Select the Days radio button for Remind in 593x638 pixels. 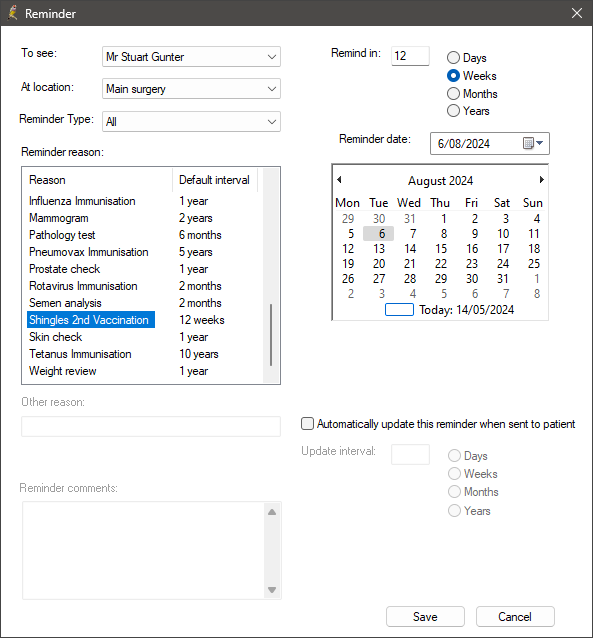pyautogui.click(x=453, y=58)
